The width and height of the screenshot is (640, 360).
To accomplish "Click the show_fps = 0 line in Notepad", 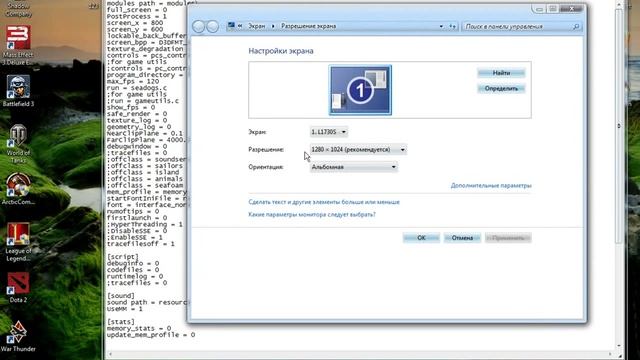I will [131, 107].
